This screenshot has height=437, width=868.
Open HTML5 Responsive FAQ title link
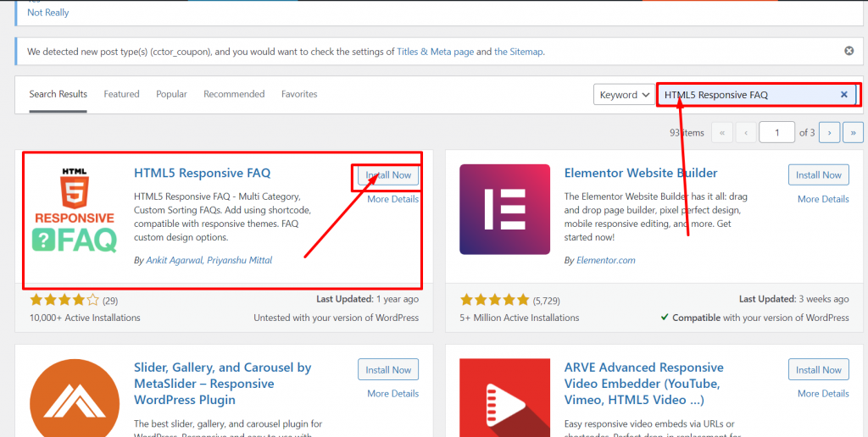[x=202, y=173]
